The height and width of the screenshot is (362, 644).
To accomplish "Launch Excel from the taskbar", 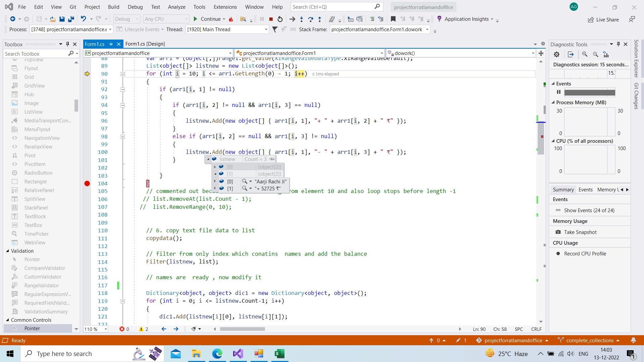I will [x=280, y=354].
